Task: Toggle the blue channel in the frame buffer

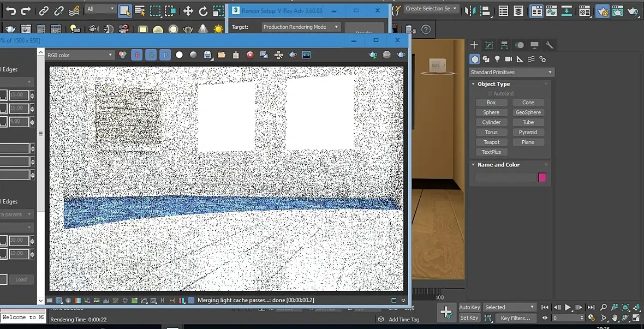Action: click(x=165, y=55)
